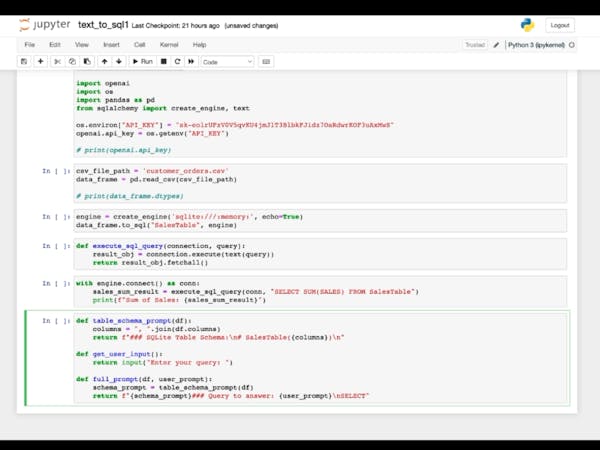Click the '# print(openai.api_key)' comment

point(123,150)
